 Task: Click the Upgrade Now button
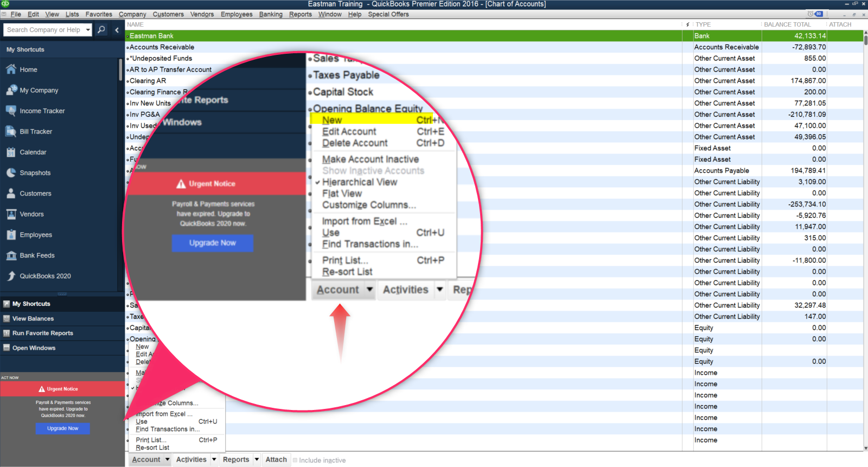(63, 428)
